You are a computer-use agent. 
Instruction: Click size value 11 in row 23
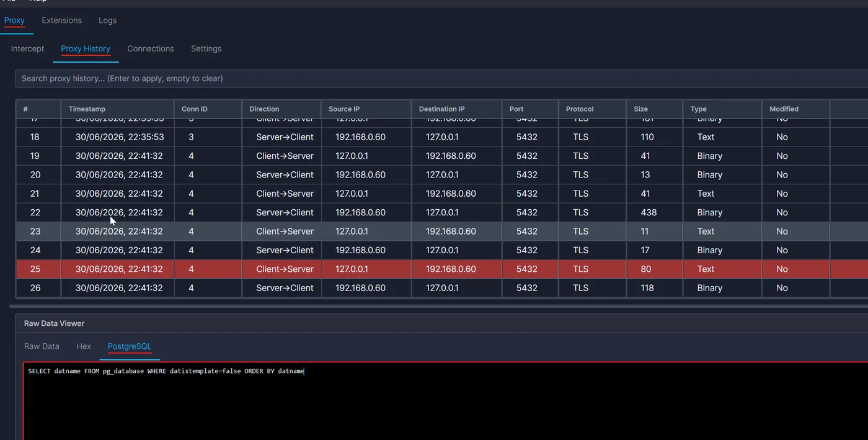[x=645, y=231]
